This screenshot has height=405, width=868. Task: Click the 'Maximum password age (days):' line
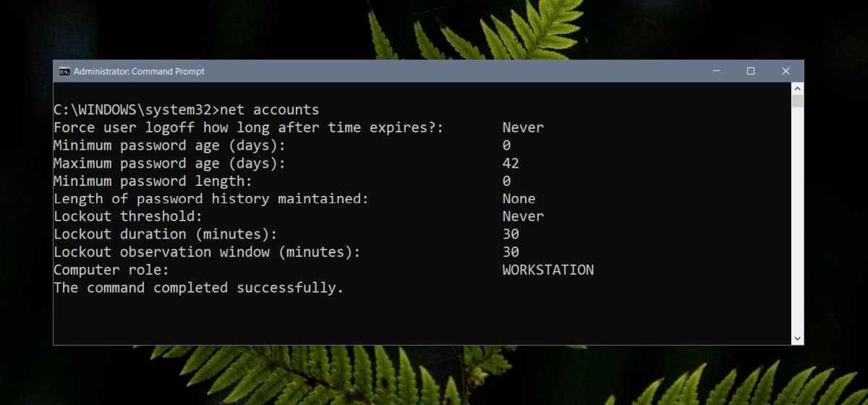tap(169, 163)
